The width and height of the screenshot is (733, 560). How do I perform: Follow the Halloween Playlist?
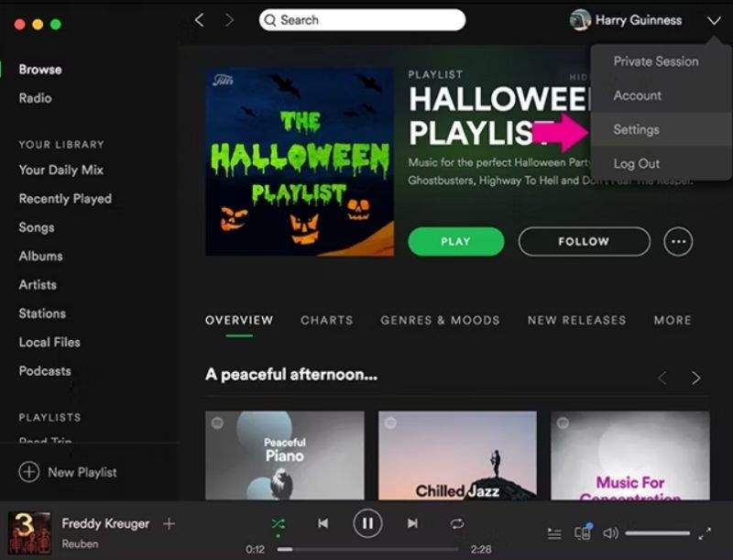click(584, 242)
